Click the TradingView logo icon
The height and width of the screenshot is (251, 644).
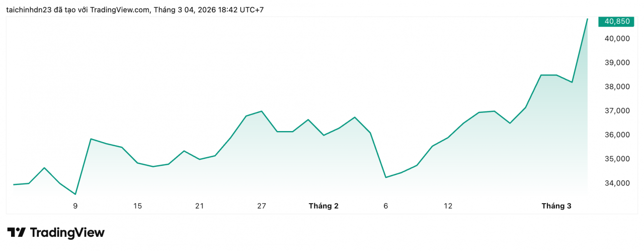pyautogui.click(x=16, y=232)
